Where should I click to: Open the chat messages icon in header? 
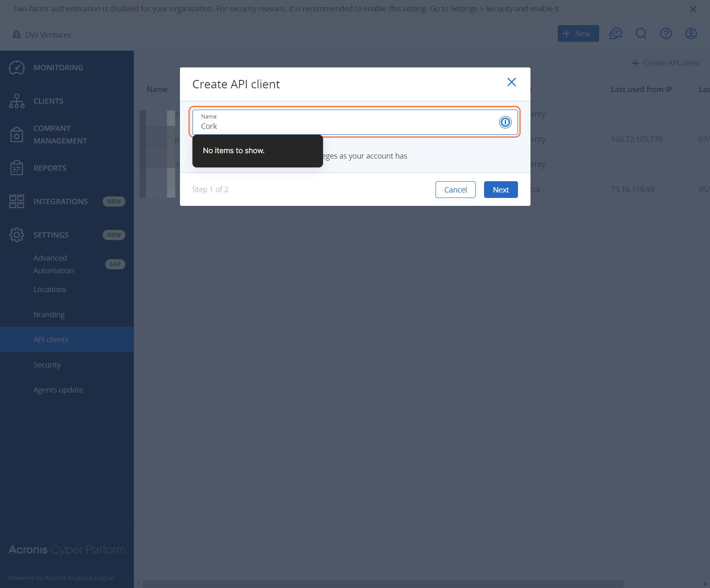pos(616,33)
